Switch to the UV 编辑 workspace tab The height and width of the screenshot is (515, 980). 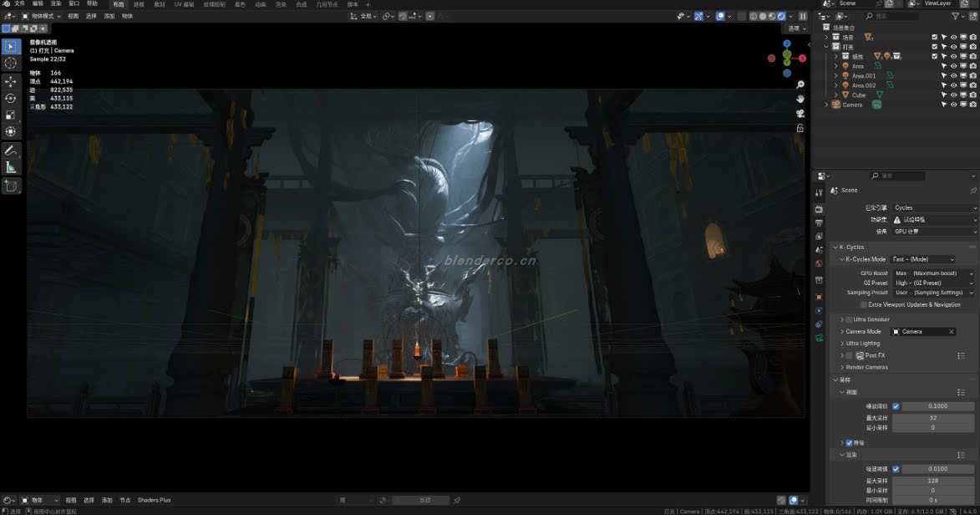coord(185,4)
